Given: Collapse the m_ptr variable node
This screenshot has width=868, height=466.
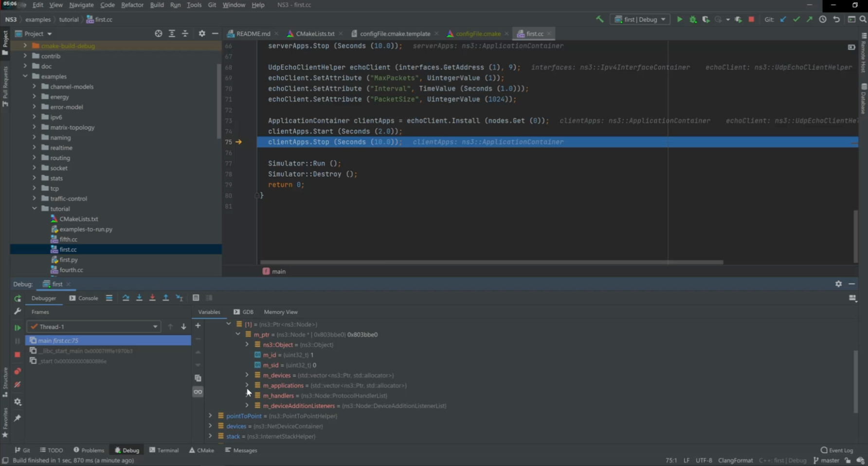Looking at the screenshot, I should [238, 334].
